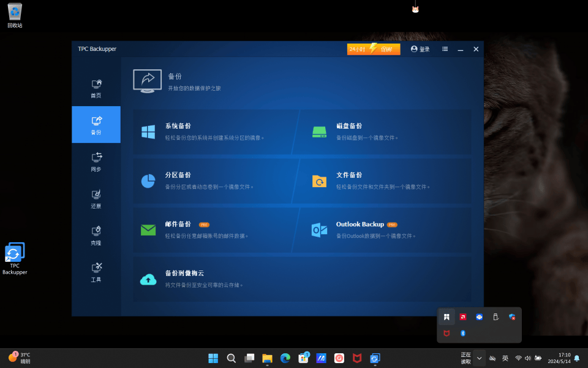This screenshot has height=368, width=588.
Task: Collapse the hidden tray icons chevron
Action: (x=479, y=358)
